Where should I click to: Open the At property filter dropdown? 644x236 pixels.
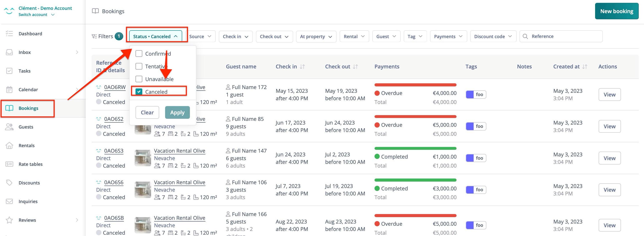316,36
